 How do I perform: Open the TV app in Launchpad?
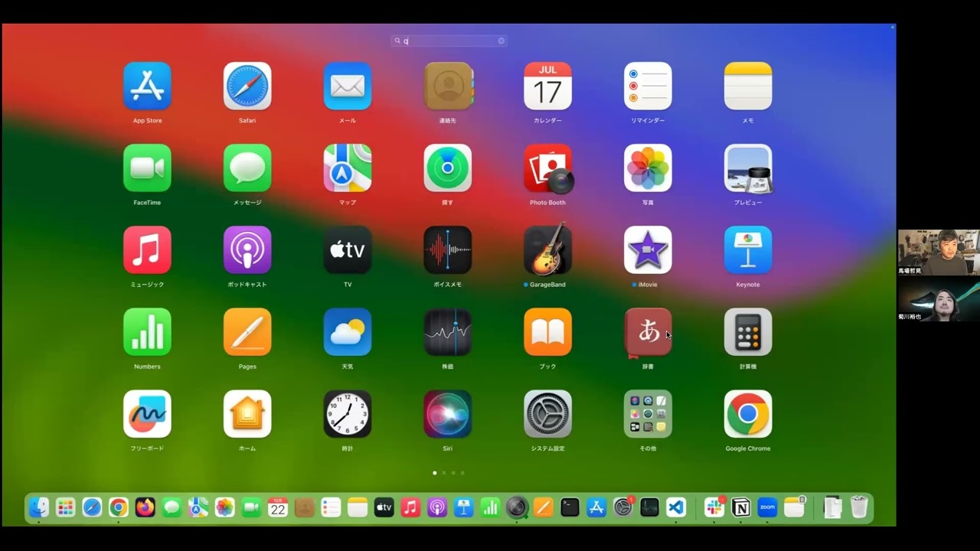tap(348, 250)
